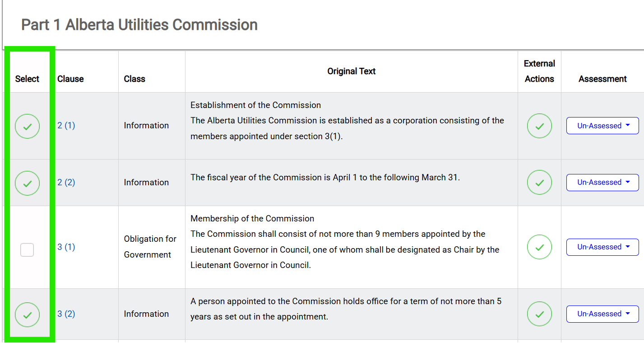Click External Actions checkmark icon for clause 2 (2)
Viewport: 644px width, 343px height.
click(539, 183)
